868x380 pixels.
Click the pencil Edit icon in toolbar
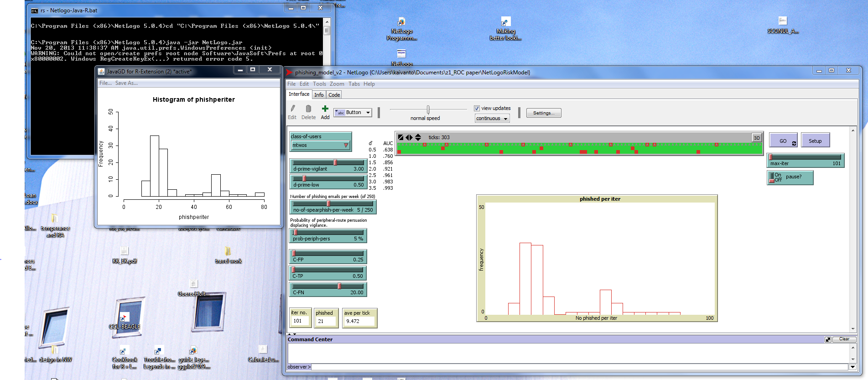click(x=292, y=109)
